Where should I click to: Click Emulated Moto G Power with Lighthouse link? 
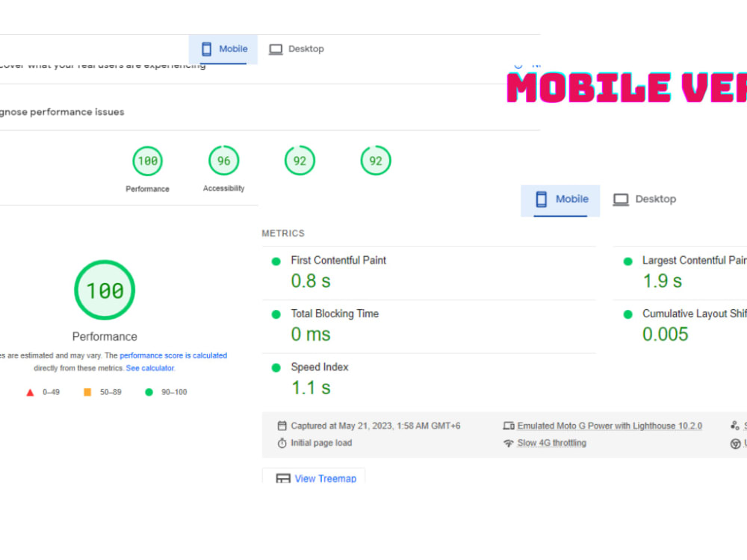[610, 426]
